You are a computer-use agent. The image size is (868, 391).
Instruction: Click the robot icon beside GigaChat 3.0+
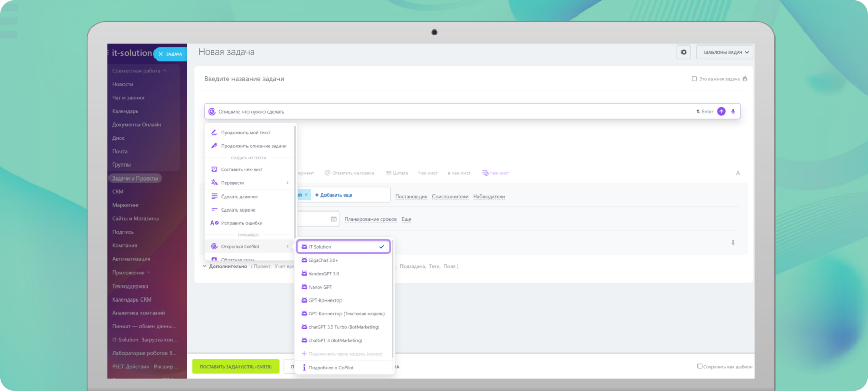(x=304, y=260)
